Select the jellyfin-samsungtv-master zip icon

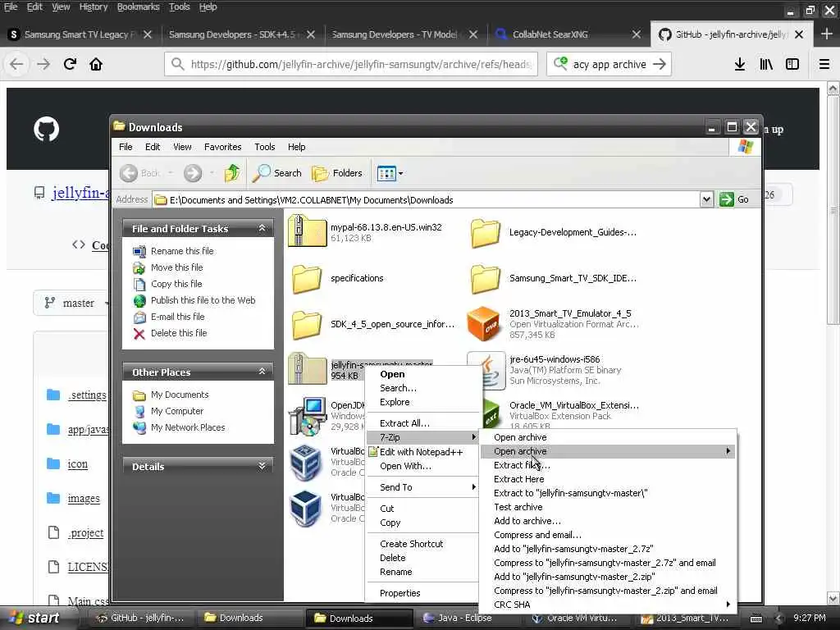click(307, 368)
